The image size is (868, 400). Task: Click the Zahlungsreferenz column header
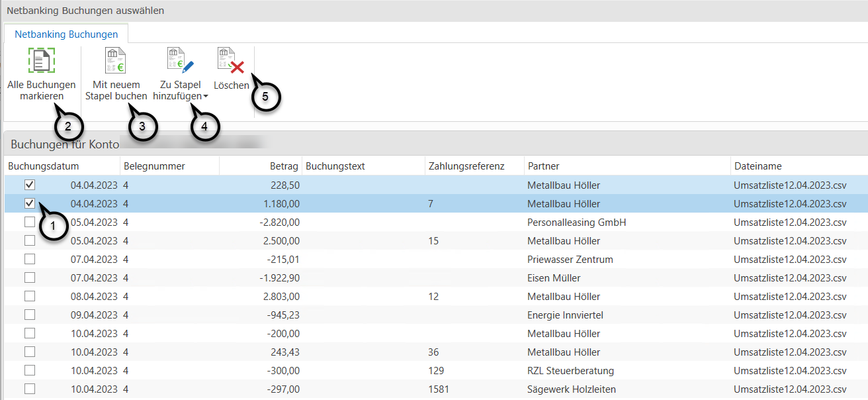(466, 166)
